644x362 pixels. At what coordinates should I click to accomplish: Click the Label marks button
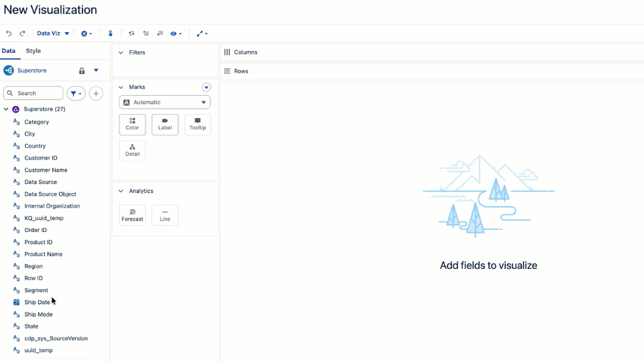click(x=165, y=124)
